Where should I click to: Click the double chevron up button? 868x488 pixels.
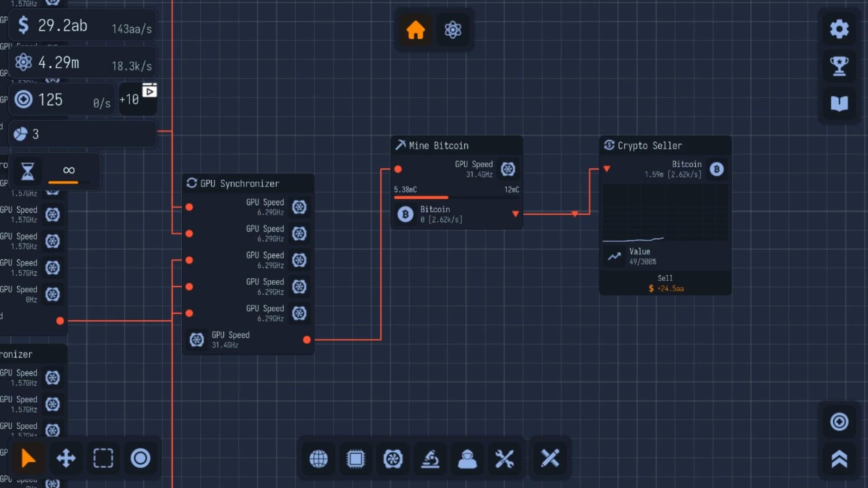tap(839, 459)
